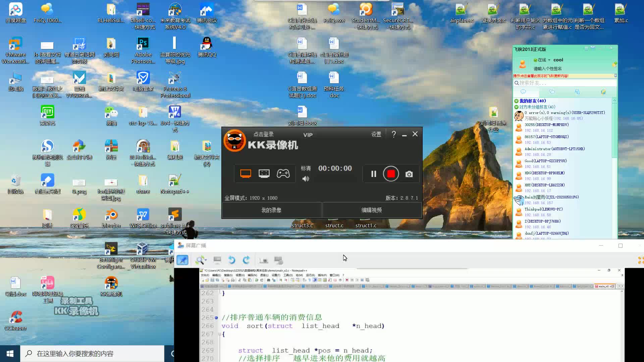Viewport: 644px width, 362px height.
Task: Open the 在线 status dropdown in 飞秋
Action: click(x=549, y=60)
